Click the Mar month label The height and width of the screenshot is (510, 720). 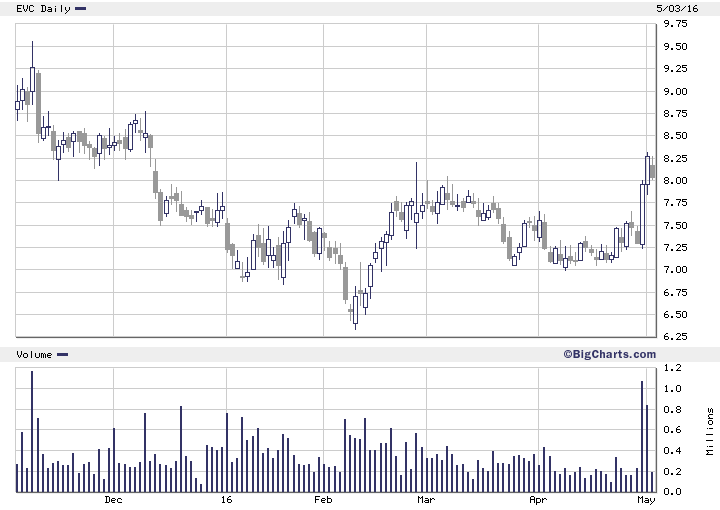pos(426,500)
